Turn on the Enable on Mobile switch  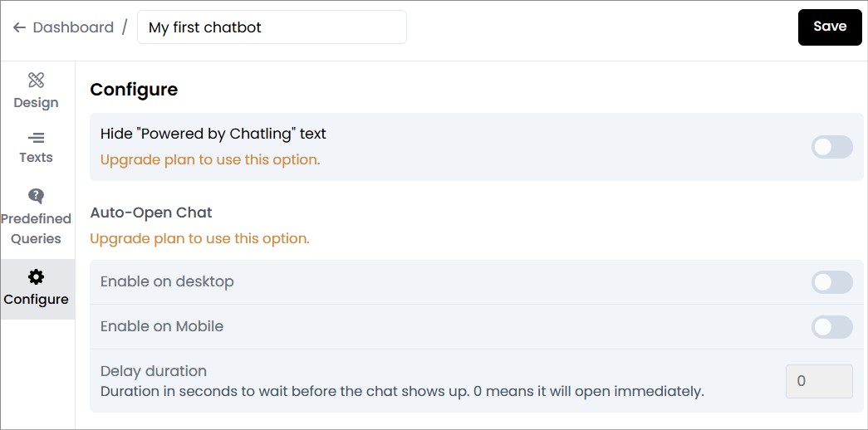[x=831, y=327]
